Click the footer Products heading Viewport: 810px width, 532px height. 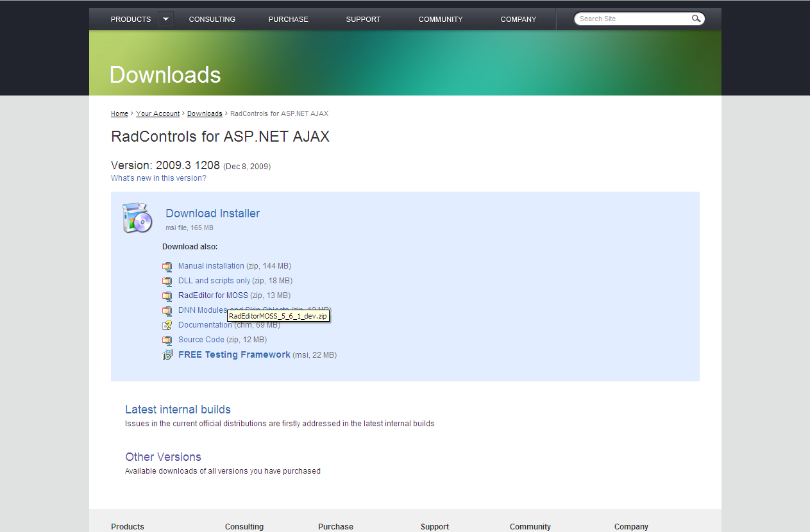click(128, 527)
